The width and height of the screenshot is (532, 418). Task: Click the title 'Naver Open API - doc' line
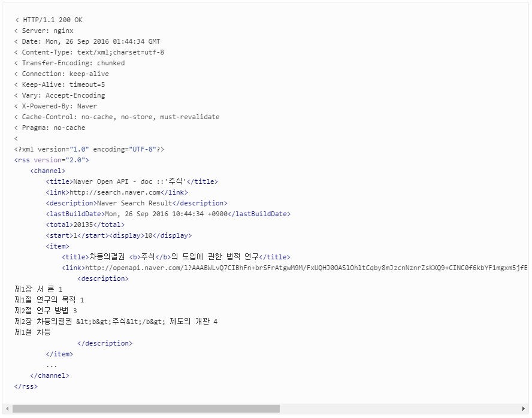click(x=132, y=181)
